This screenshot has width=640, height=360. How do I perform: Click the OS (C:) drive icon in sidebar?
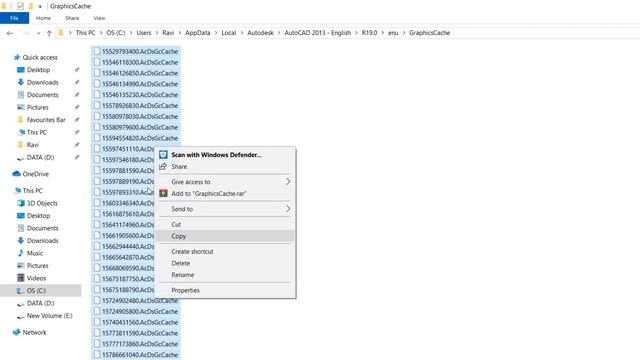tap(20, 291)
